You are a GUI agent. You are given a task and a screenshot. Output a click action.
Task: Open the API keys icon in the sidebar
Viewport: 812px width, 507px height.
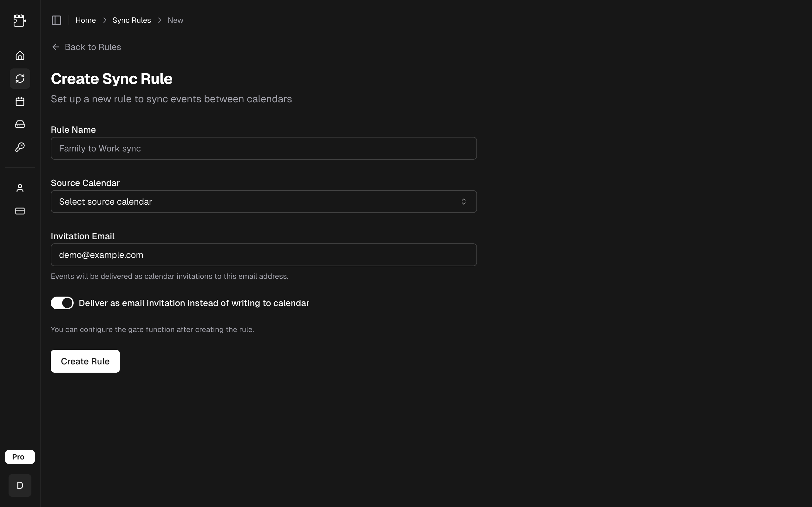pyautogui.click(x=19, y=146)
